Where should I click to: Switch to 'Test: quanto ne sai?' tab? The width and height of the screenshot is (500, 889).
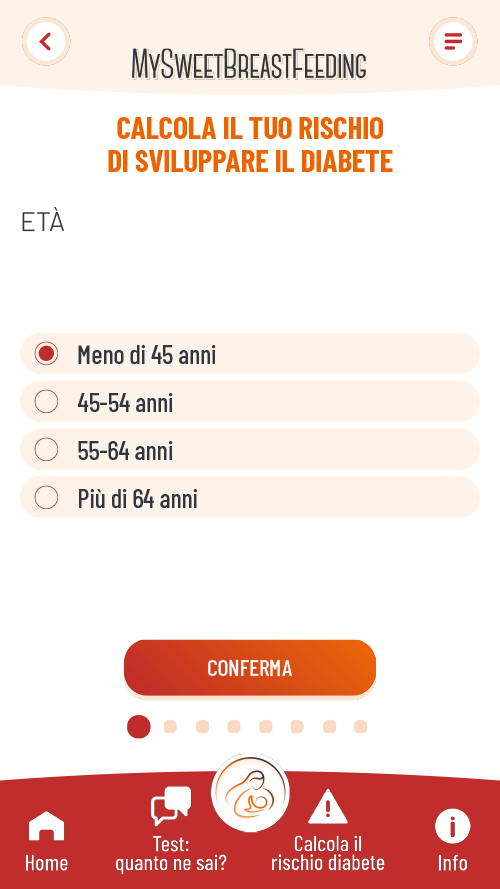point(171,853)
